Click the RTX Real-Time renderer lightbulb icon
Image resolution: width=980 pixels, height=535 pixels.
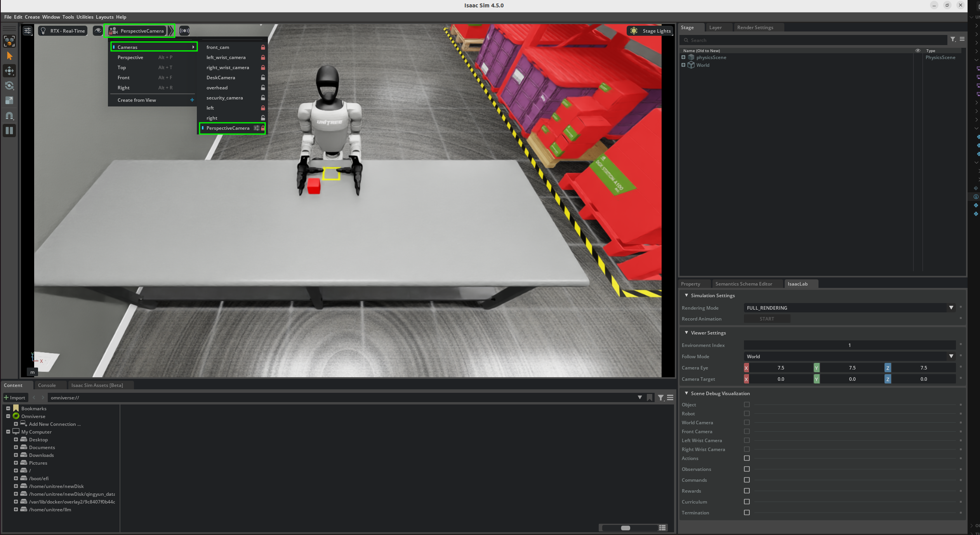[43, 31]
